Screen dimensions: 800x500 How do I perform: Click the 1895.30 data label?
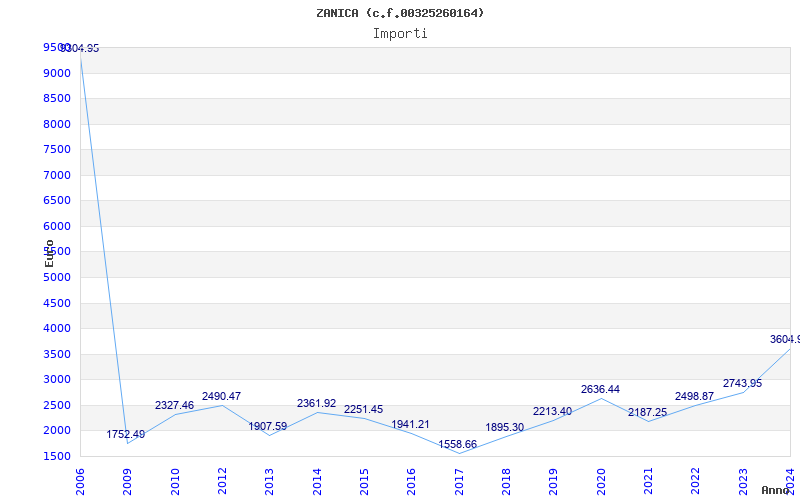(505, 428)
